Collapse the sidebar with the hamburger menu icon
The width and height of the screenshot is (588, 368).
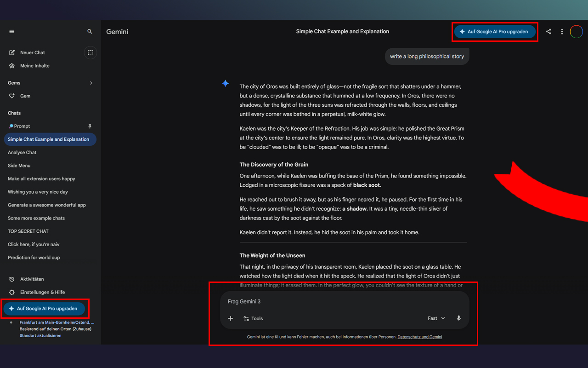point(12,32)
